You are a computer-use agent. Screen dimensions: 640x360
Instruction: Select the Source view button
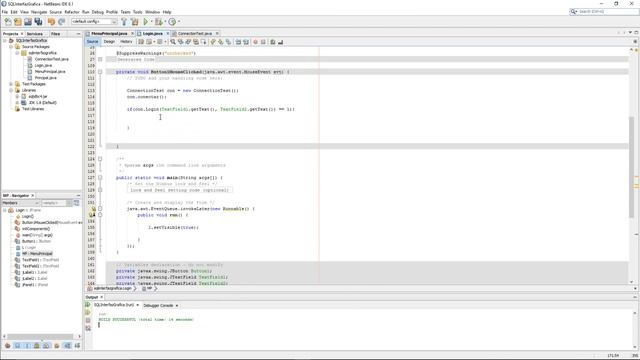(93, 42)
